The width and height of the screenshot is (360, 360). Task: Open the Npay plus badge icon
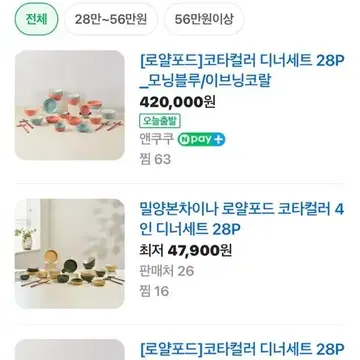[x=201, y=139]
